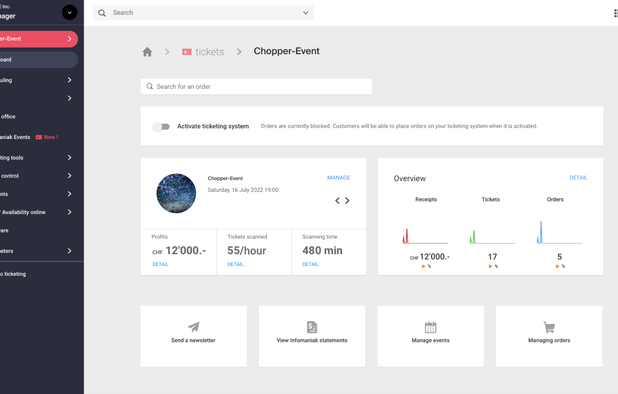This screenshot has width=618, height=394.
Task: Open the round dropdown at sidebar top
Action: [70, 13]
